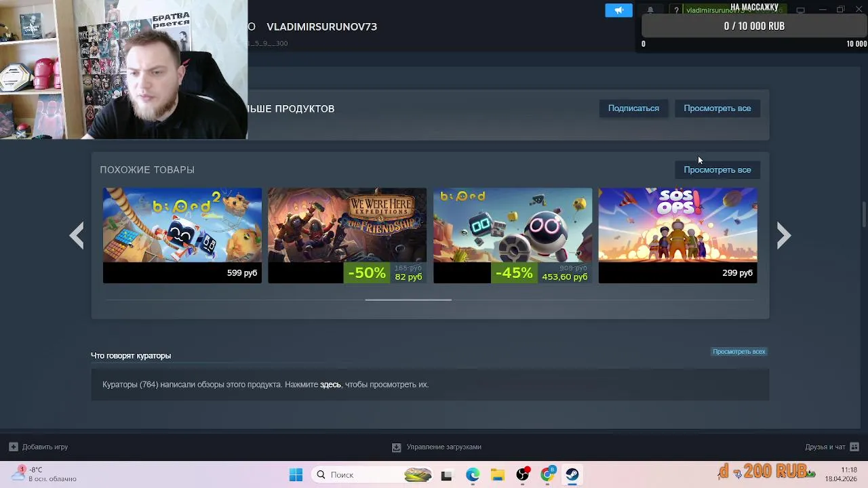The image size is (868, 488).
Task: Open Google Chrome from taskbar
Action: 548,474
